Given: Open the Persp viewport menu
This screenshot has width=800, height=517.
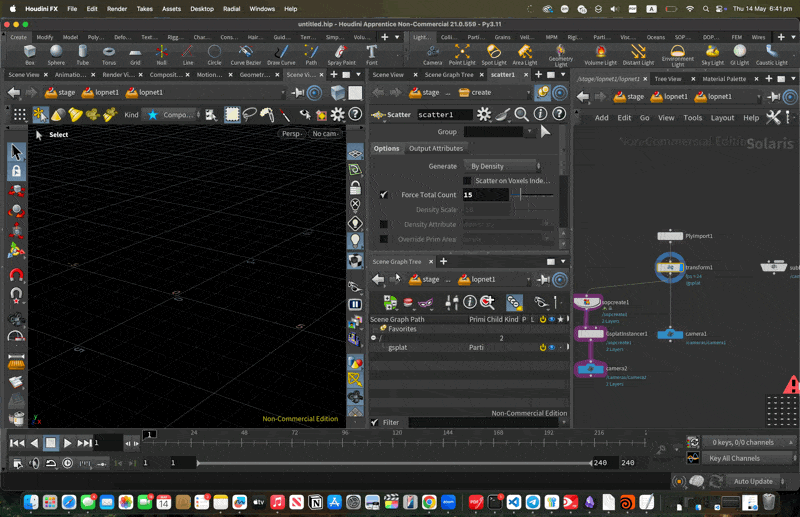Looking at the screenshot, I should pyautogui.click(x=292, y=134).
